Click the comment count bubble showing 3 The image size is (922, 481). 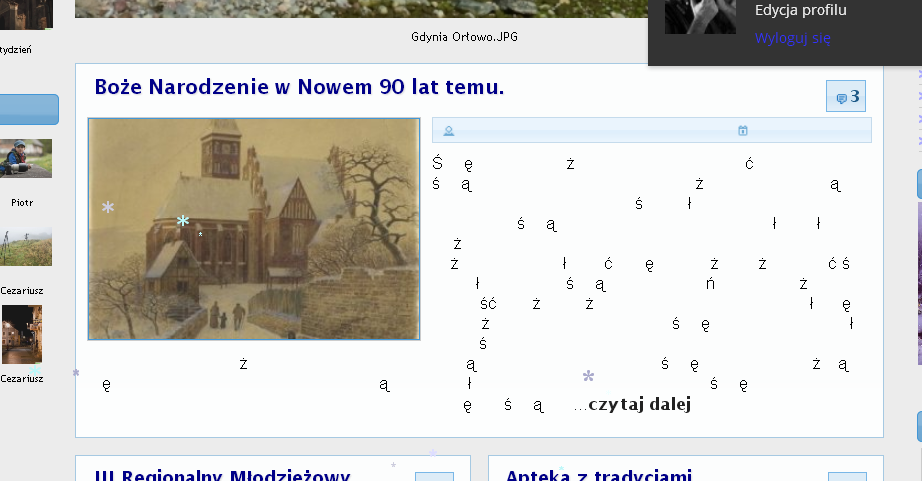pos(845,97)
